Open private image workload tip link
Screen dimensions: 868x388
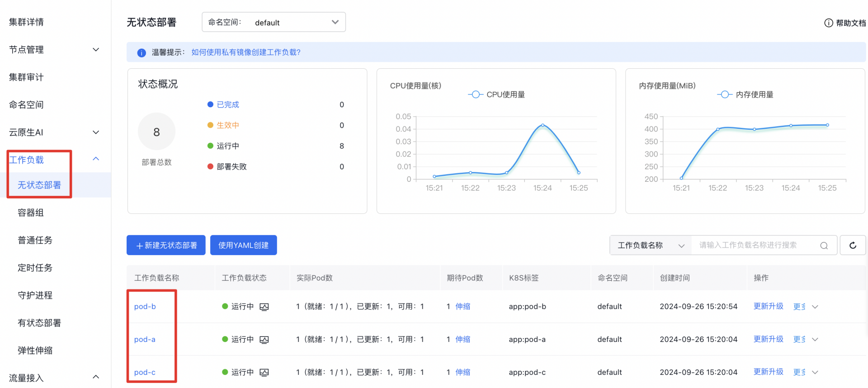246,52
